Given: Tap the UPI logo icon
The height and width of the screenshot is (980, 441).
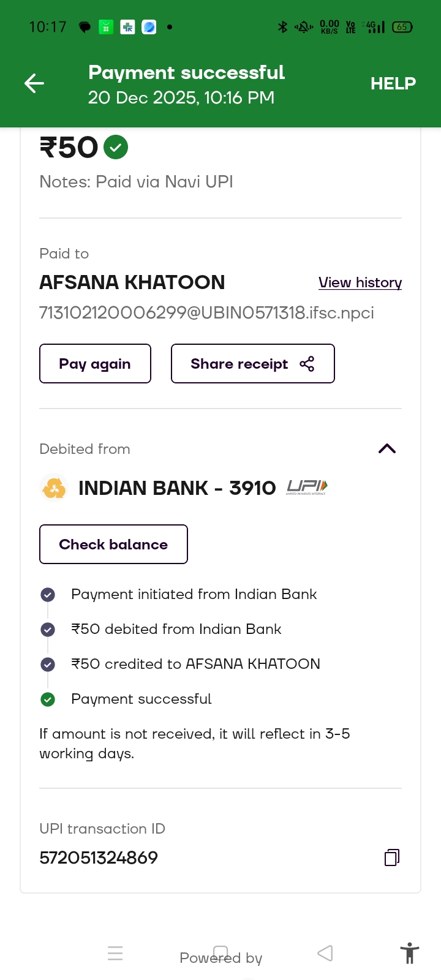Looking at the screenshot, I should [307, 488].
